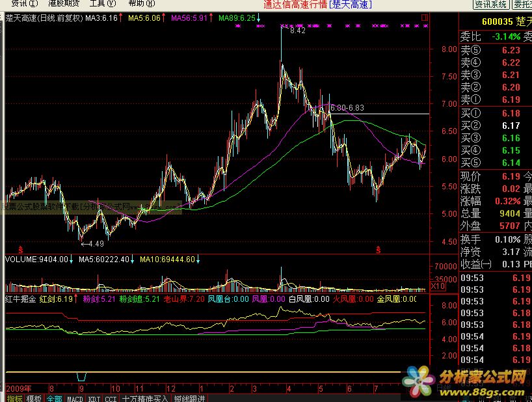The image size is (532, 402).
Task: Click the VOLUME:9404.00 label
Action: (36, 260)
